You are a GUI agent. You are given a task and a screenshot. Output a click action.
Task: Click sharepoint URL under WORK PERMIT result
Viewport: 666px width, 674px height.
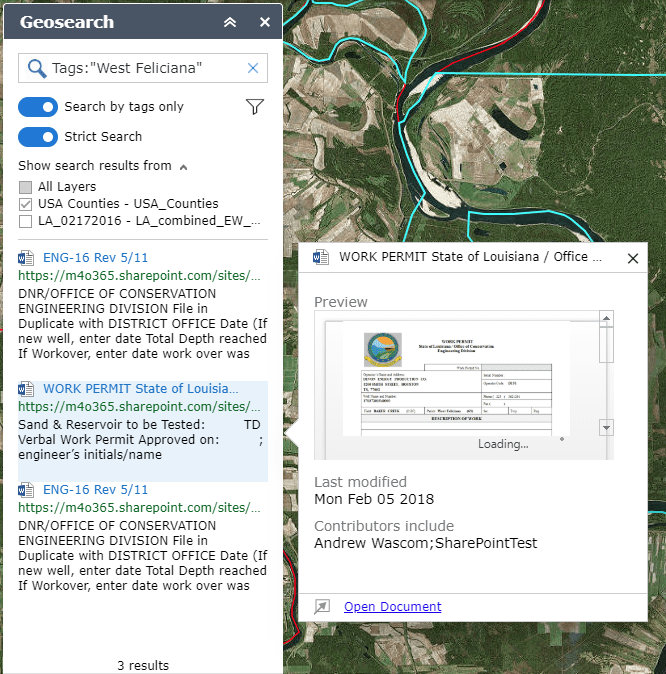139,407
